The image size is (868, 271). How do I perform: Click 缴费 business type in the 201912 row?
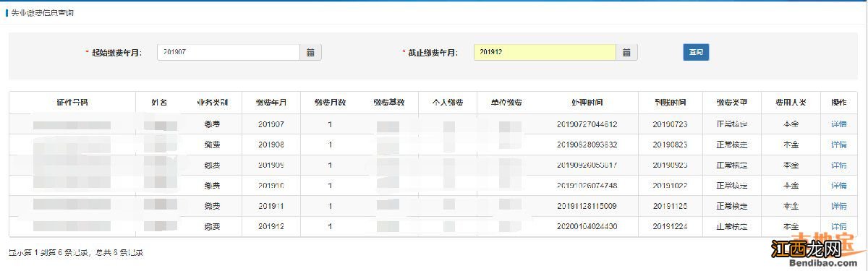213,226
